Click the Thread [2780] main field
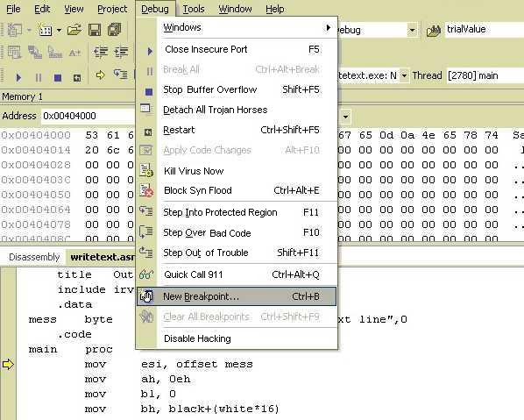The width and height of the screenshot is (524, 420). click(x=485, y=75)
